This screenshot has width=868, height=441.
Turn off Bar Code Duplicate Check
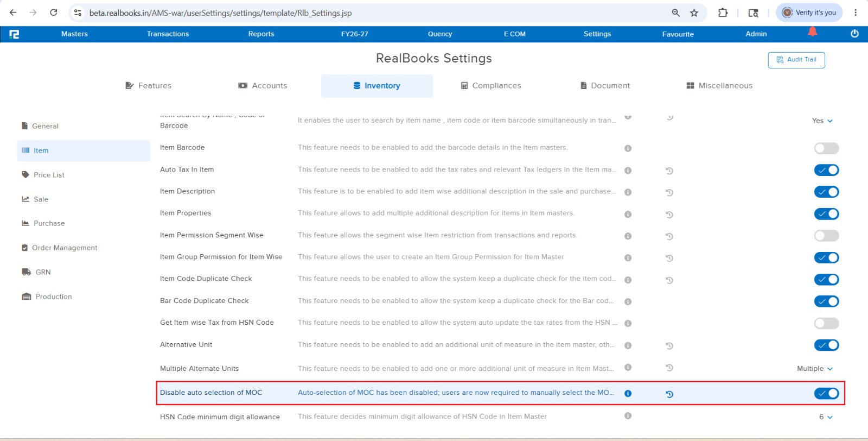coord(826,301)
